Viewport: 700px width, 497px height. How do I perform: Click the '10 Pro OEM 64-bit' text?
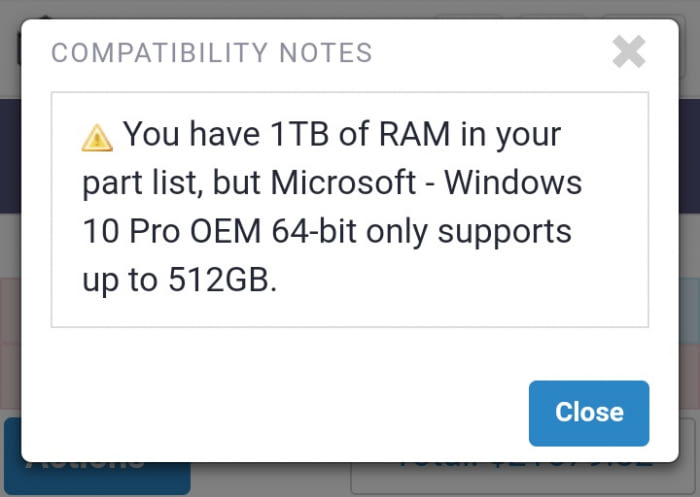pyautogui.click(x=220, y=231)
